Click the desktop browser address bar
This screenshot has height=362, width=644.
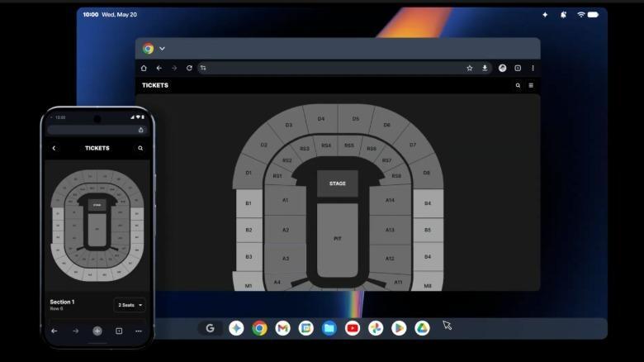tap(334, 69)
